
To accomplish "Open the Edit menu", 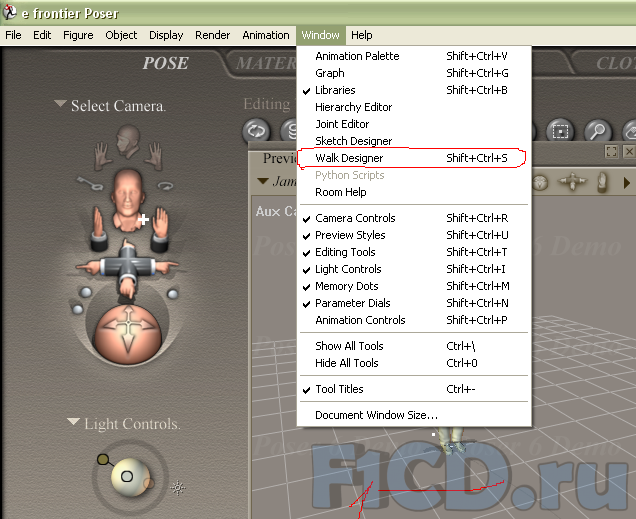I will click(42, 35).
